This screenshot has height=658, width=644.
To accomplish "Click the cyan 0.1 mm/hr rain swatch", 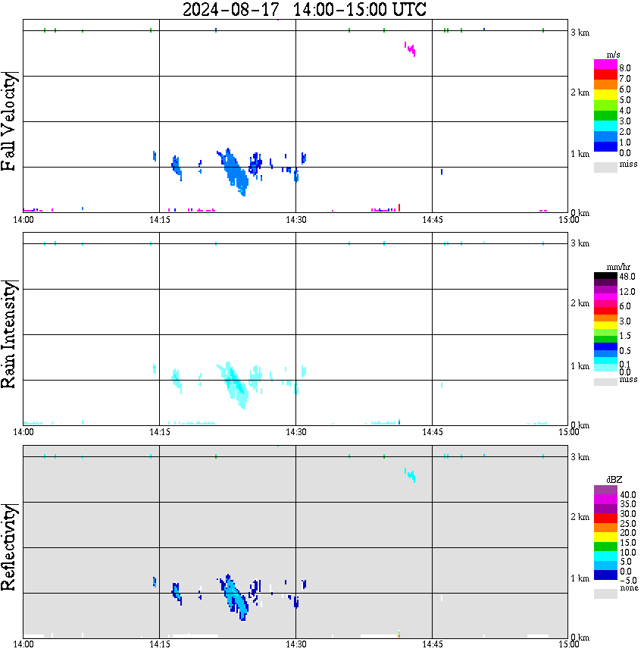I will click(x=605, y=361).
